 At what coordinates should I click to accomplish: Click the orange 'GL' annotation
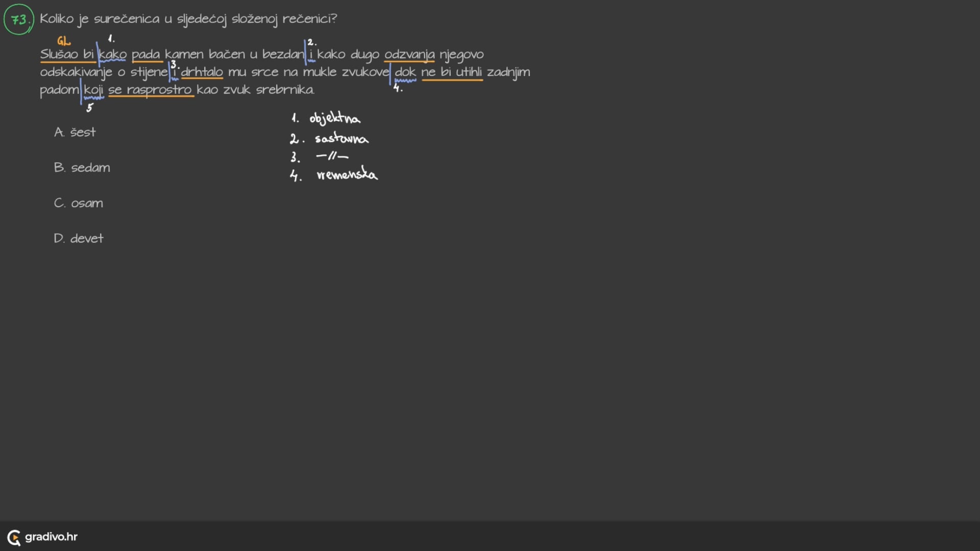click(64, 41)
